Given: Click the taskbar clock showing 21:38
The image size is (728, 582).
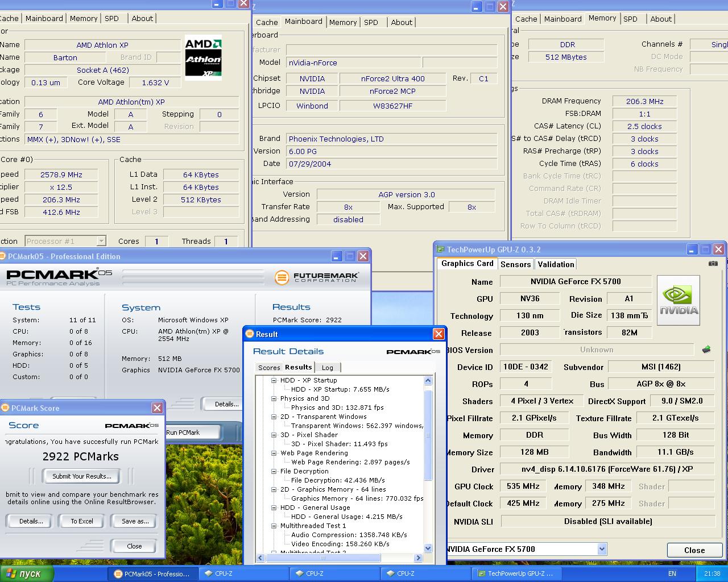Looking at the screenshot, I should click(712, 574).
